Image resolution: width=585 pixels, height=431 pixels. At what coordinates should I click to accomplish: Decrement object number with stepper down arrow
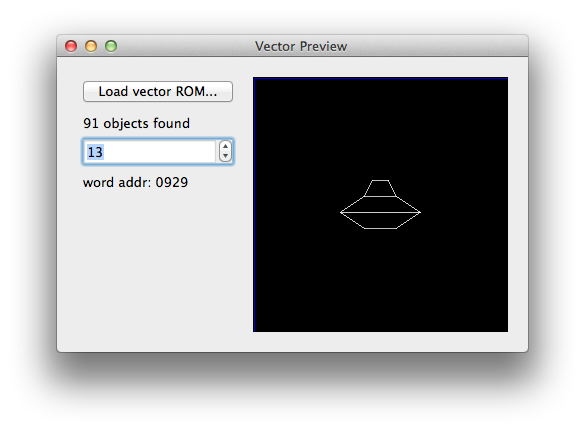tap(225, 156)
